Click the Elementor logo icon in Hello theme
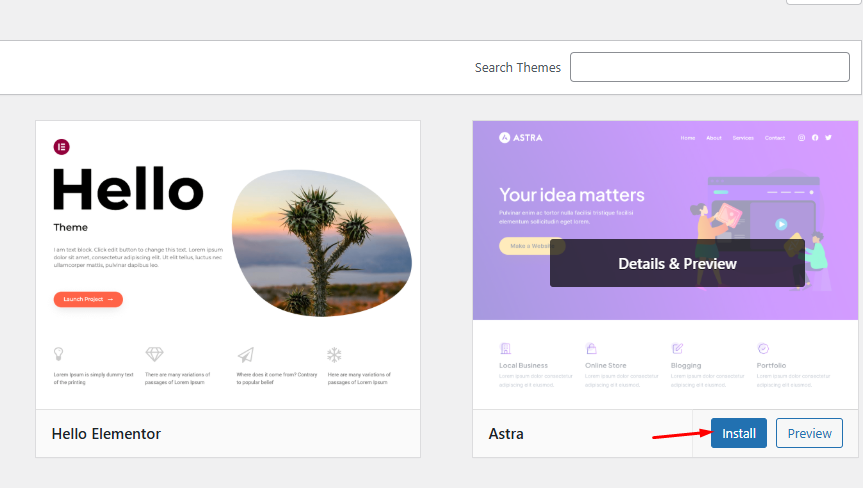The image size is (863, 488). [62, 147]
